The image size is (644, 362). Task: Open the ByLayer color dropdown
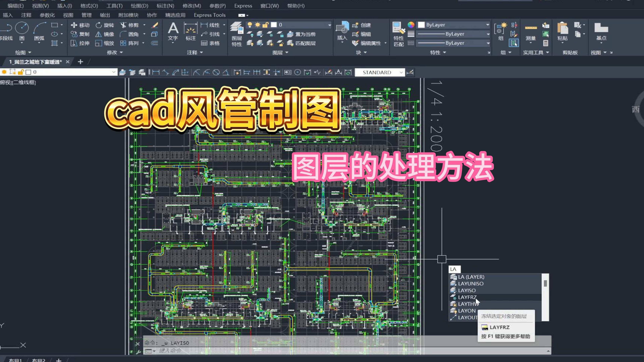coord(487,25)
